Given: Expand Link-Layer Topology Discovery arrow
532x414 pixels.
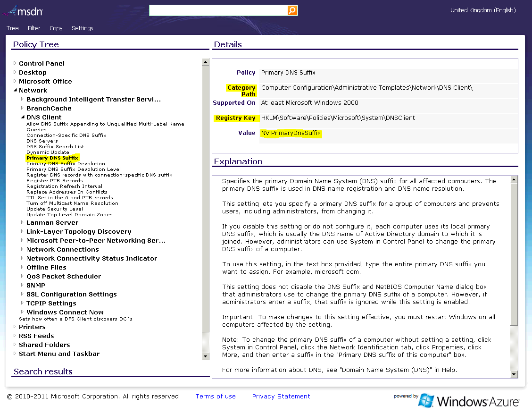Looking at the screenshot, I should (x=22, y=231).
